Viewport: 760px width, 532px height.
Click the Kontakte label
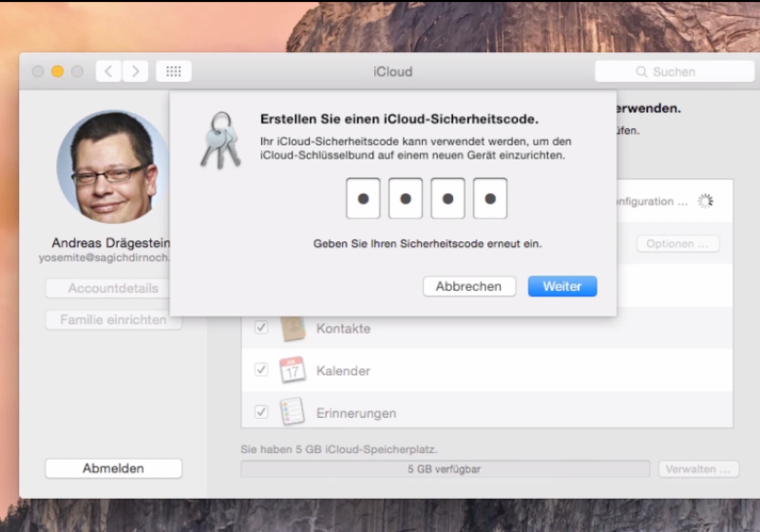(344, 329)
